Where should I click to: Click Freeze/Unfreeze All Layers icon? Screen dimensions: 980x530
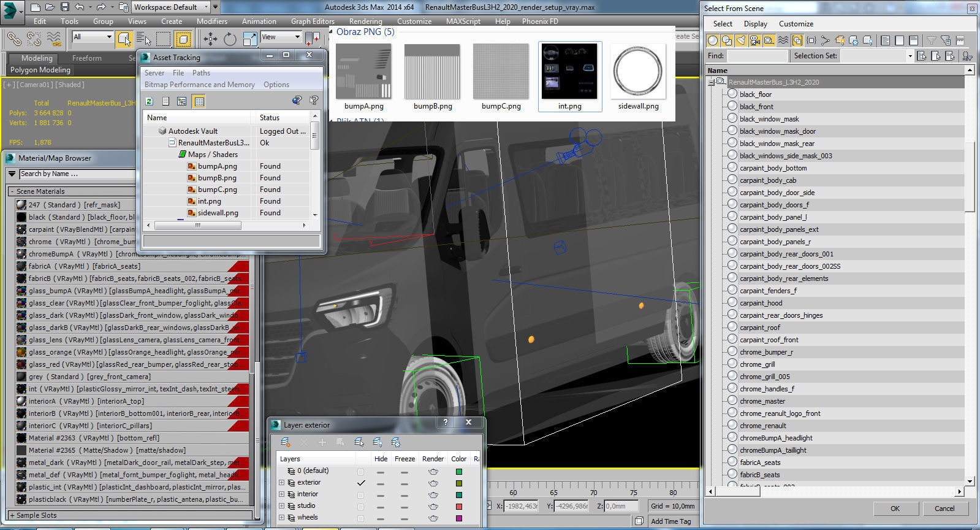pyautogui.click(x=396, y=442)
